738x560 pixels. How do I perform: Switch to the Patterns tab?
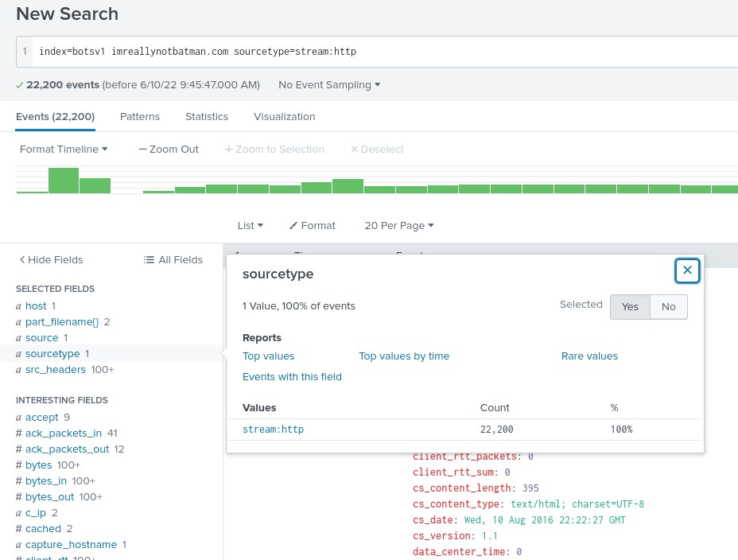140,117
